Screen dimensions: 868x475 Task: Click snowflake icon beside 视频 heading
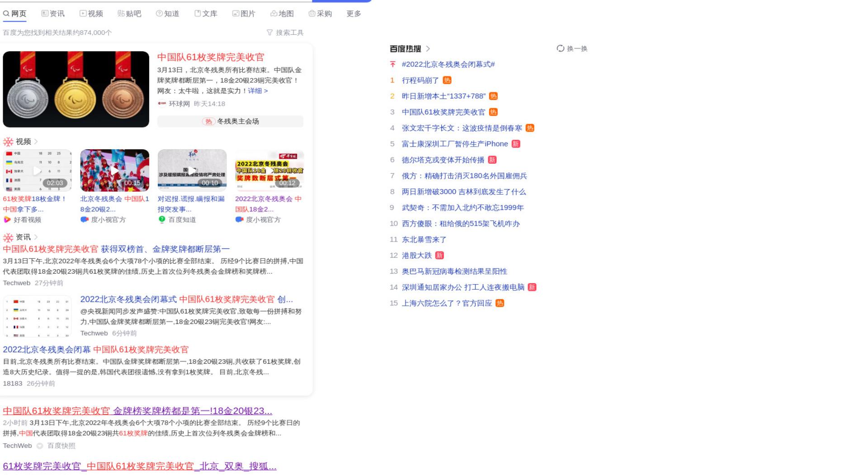point(8,142)
